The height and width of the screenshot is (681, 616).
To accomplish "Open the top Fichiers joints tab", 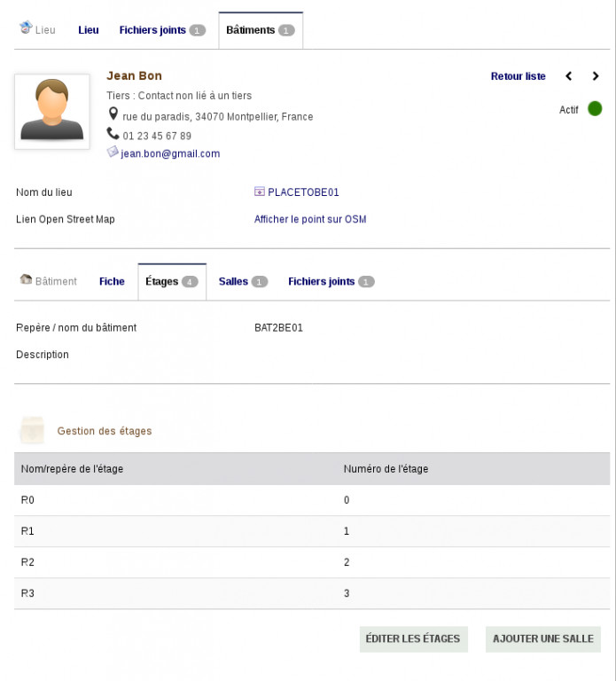I will pos(162,30).
